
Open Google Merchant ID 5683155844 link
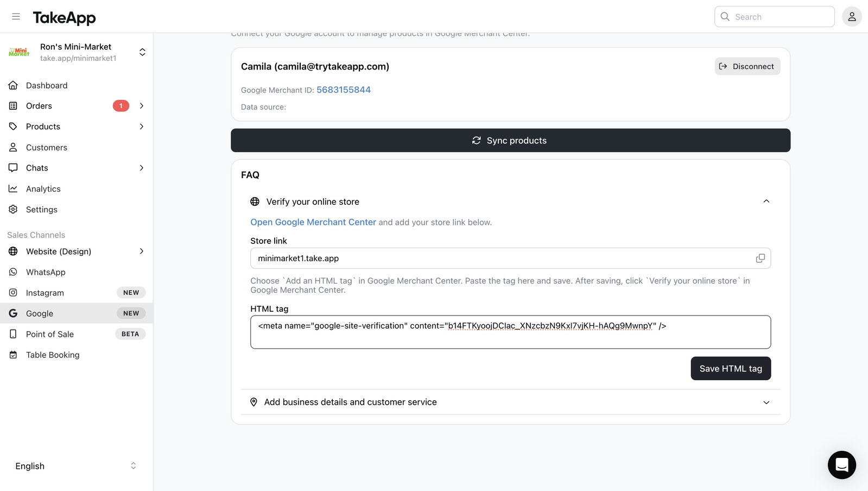[x=344, y=90]
